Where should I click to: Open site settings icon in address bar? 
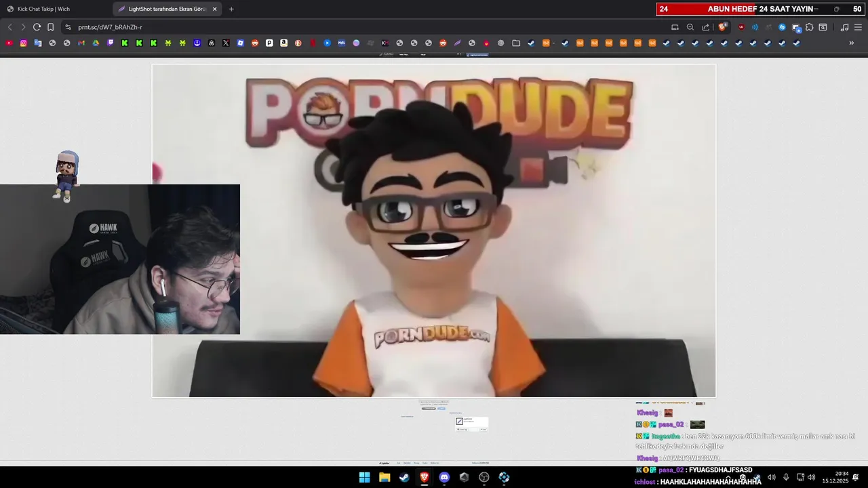point(68,27)
